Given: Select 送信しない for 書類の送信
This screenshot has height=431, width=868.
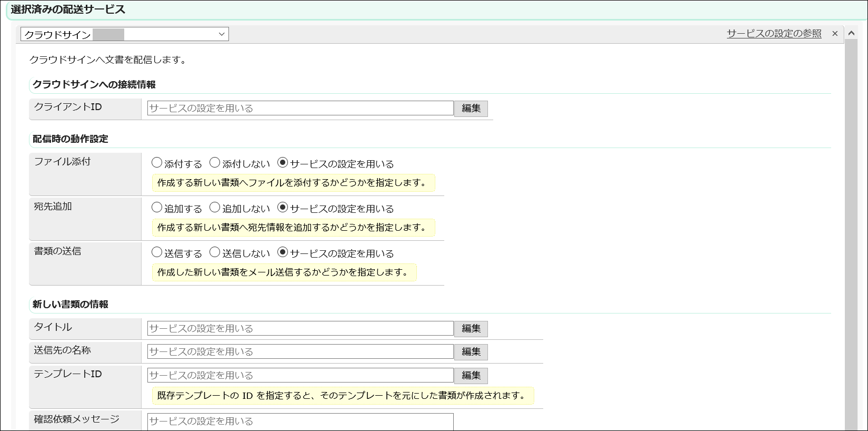Looking at the screenshot, I should 215,252.
